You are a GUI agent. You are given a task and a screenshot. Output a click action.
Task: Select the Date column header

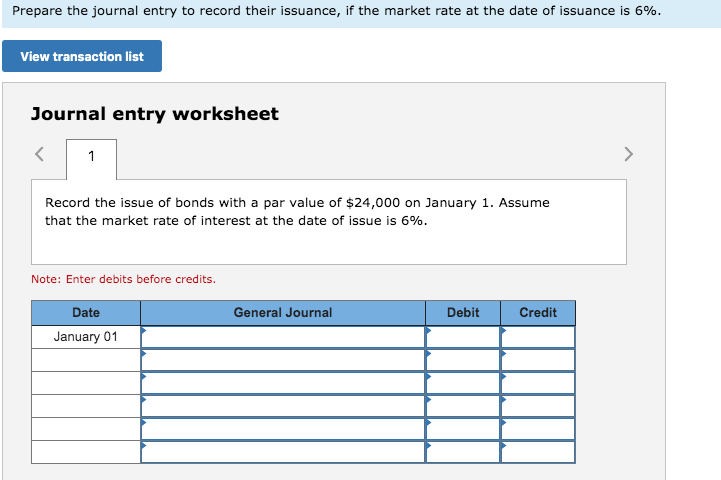[x=86, y=313]
